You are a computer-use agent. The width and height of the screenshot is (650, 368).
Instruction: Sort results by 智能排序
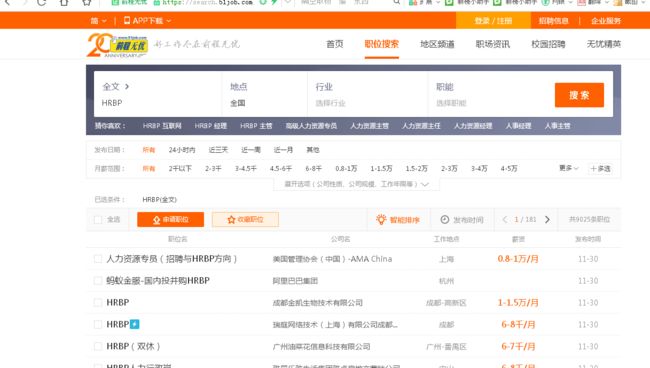[398, 220]
